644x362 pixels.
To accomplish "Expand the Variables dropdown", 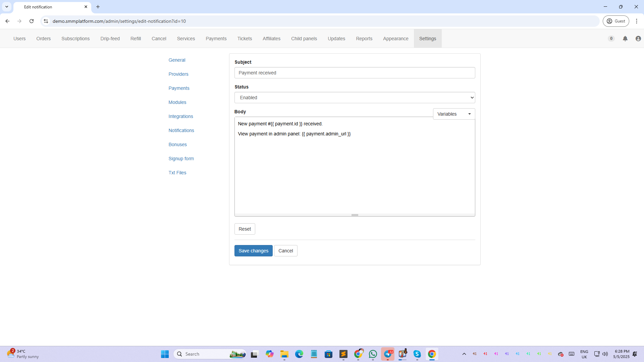I will coord(454,114).
